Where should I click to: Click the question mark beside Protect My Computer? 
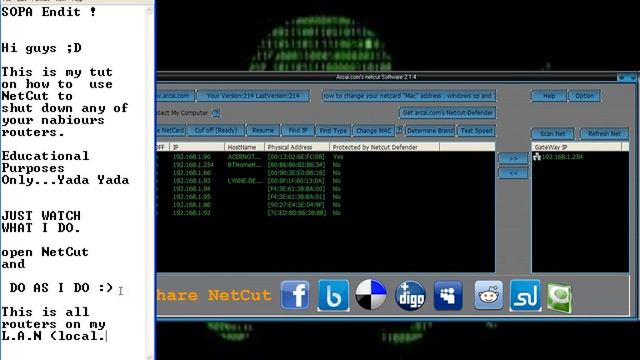[x=216, y=113]
